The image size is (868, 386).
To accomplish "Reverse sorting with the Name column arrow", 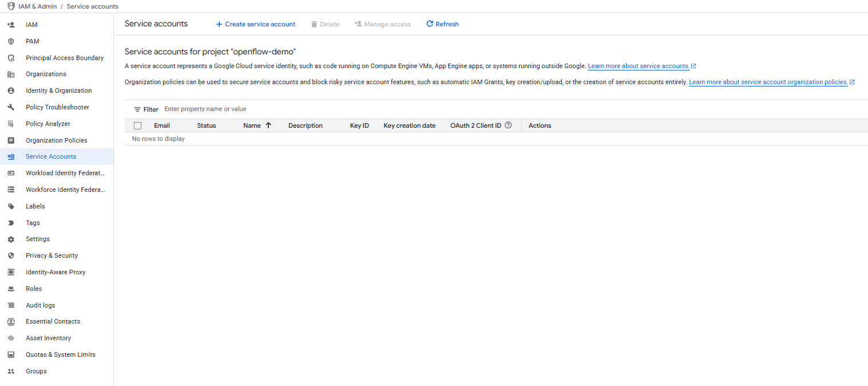I will (x=267, y=125).
